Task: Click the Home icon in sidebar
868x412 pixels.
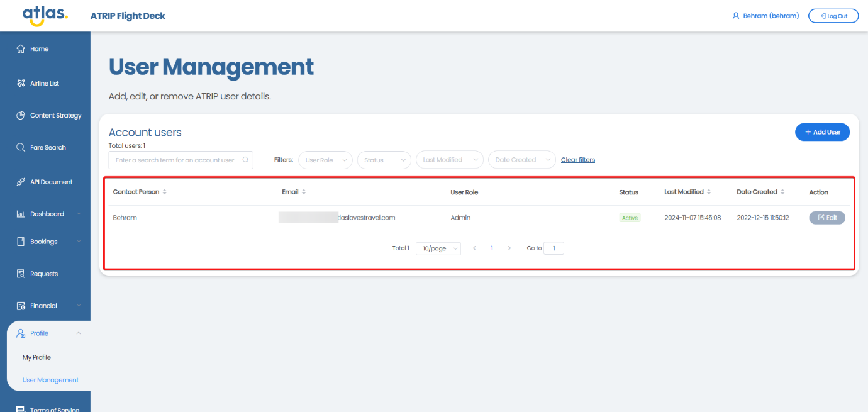Action: (x=21, y=49)
